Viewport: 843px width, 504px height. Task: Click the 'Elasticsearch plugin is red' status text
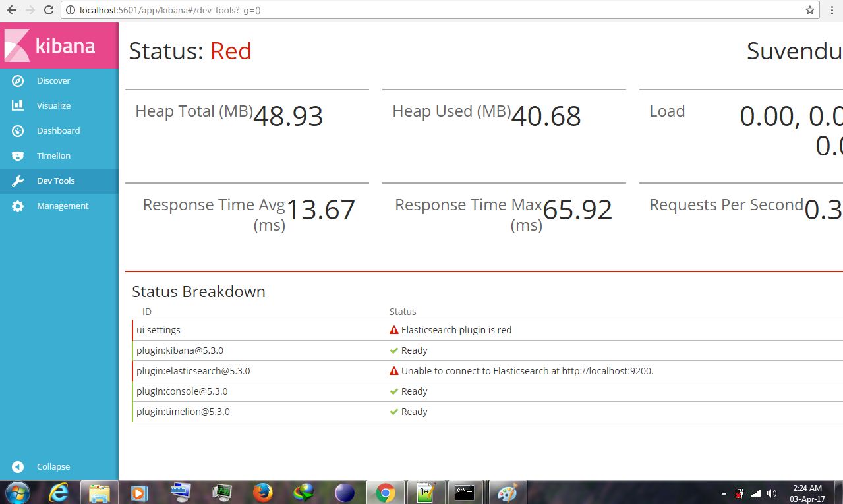[456, 330]
